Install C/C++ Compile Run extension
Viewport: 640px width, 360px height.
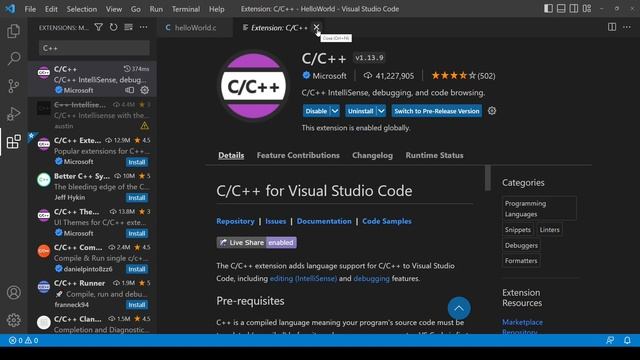pyautogui.click(x=137, y=269)
